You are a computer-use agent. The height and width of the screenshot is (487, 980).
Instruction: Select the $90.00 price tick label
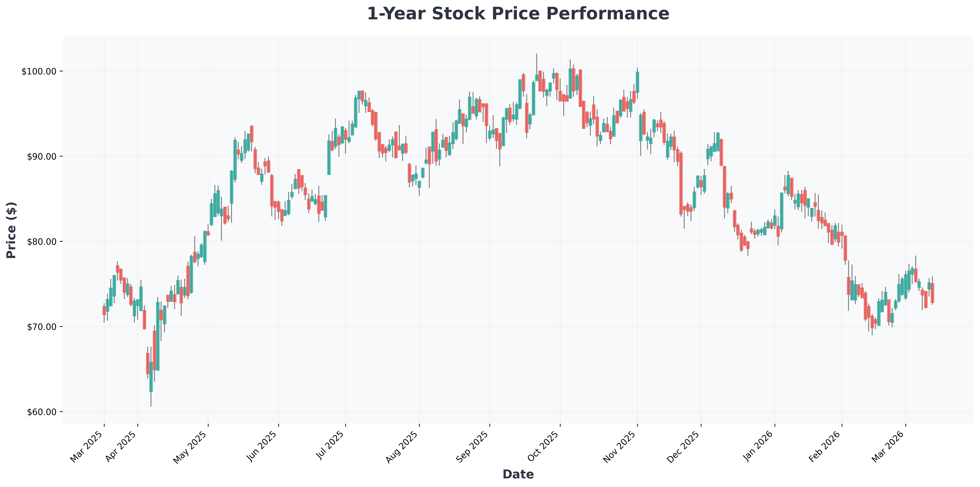40,157
